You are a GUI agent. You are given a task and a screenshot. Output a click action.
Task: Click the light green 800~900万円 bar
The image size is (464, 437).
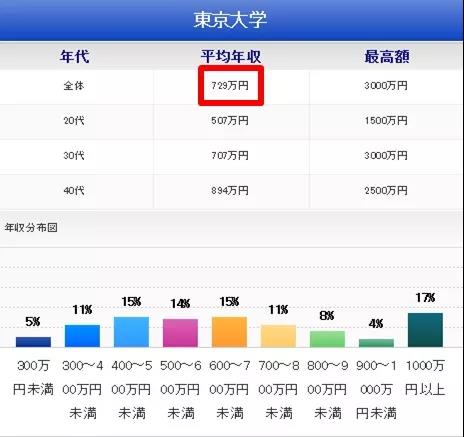(327, 339)
